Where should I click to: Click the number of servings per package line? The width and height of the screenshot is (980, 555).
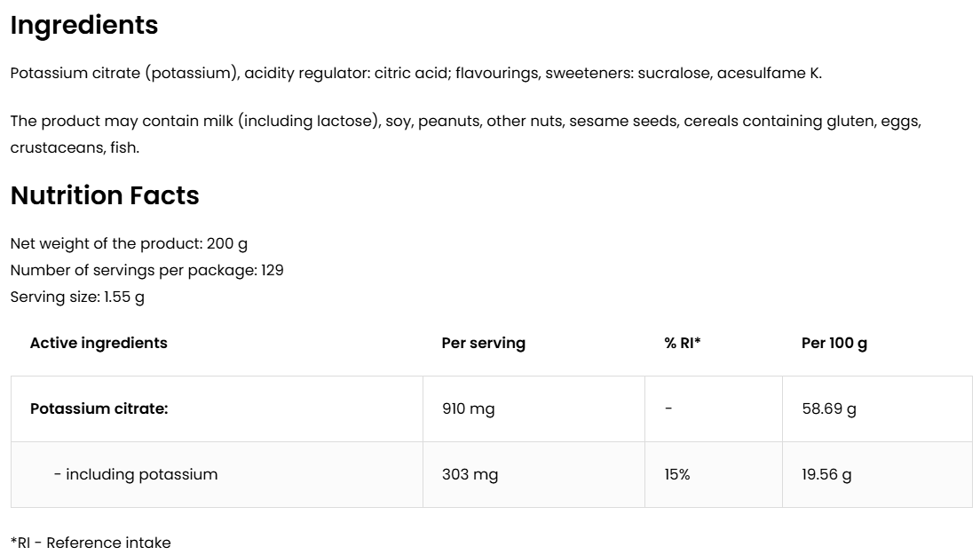[146, 270]
